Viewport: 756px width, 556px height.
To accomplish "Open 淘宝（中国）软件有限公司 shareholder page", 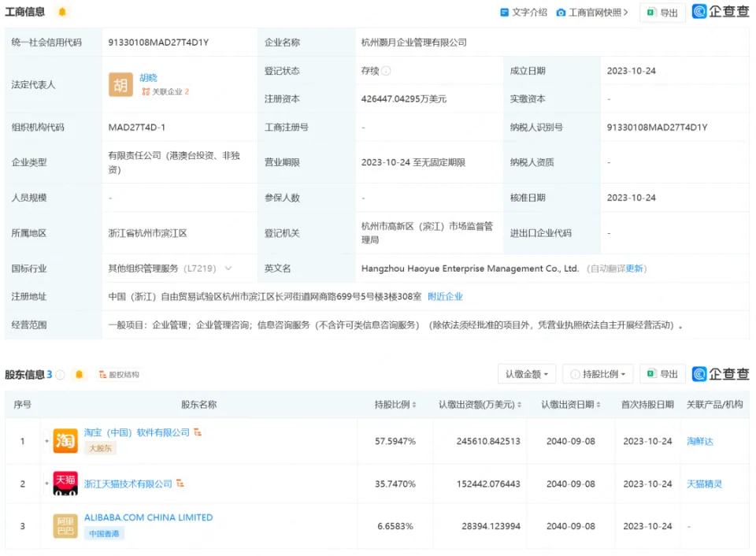I will (x=137, y=432).
